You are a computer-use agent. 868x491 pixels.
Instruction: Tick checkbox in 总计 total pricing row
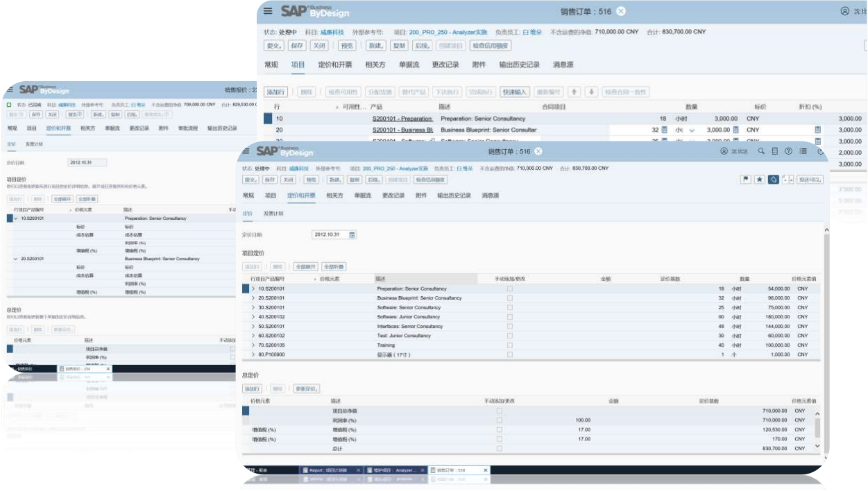(500, 449)
